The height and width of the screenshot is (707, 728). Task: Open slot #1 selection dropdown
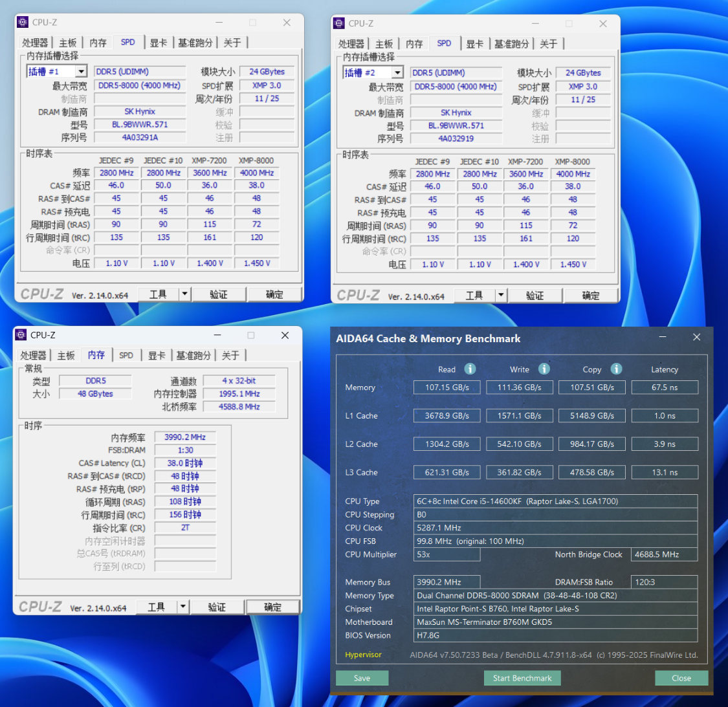click(82, 72)
